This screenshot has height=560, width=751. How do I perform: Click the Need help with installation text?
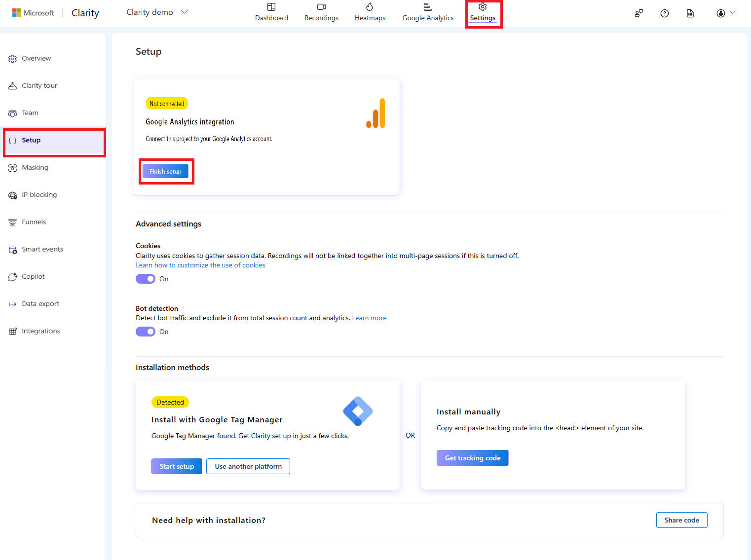click(x=209, y=521)
